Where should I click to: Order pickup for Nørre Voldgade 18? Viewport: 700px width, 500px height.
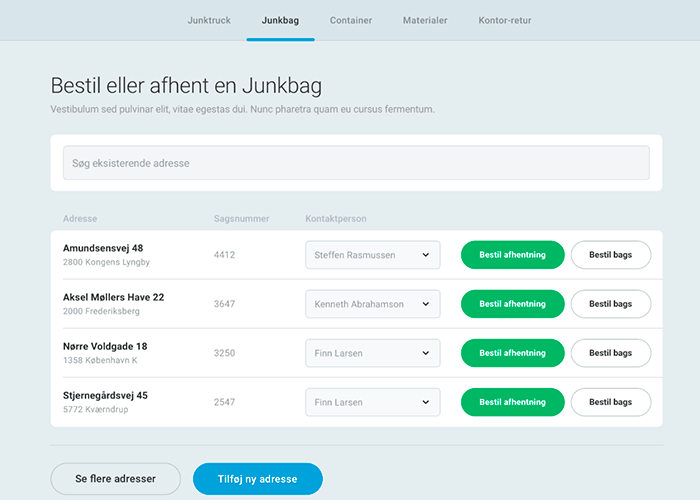512,353
